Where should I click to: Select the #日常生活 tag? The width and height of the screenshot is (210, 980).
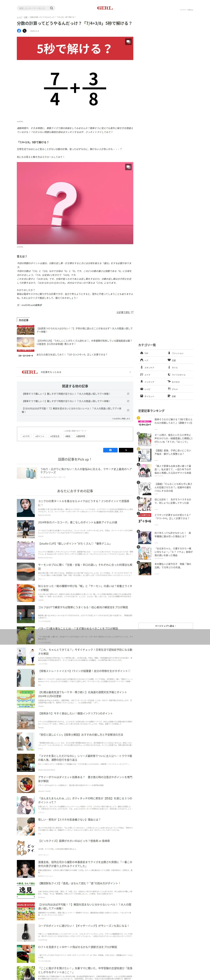click(55, 436)
